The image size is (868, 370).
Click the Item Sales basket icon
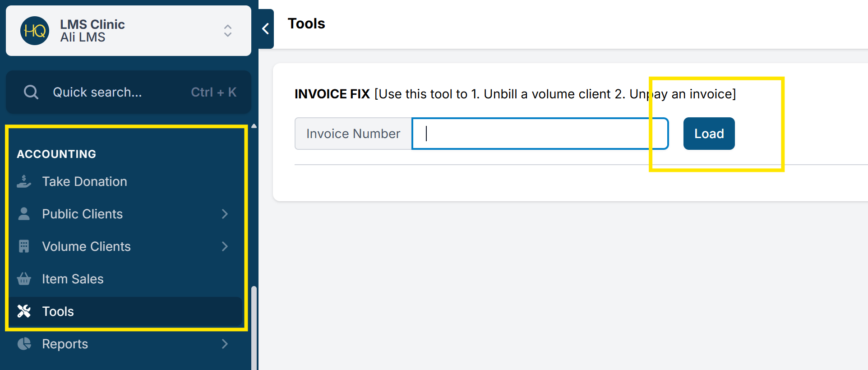point(24,279)
